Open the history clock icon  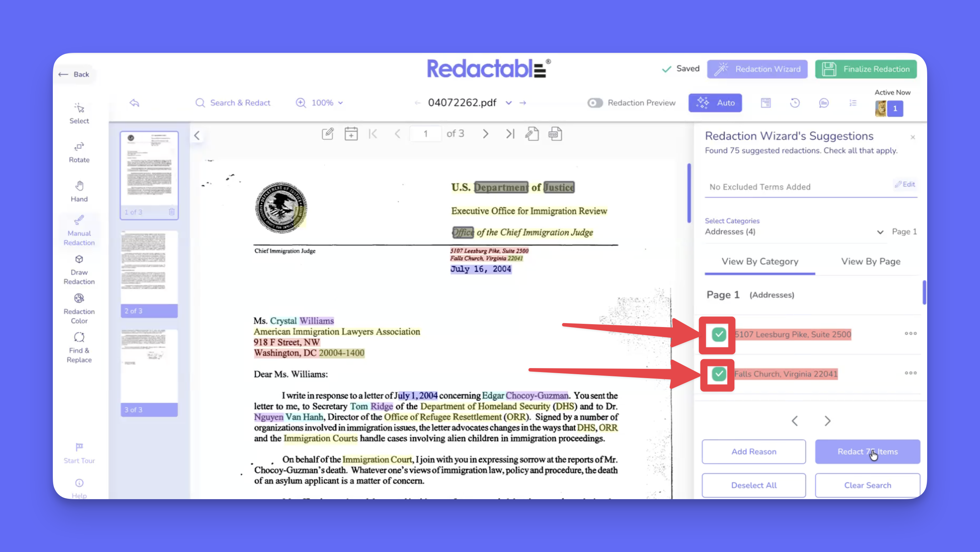[x=795, y=103]
